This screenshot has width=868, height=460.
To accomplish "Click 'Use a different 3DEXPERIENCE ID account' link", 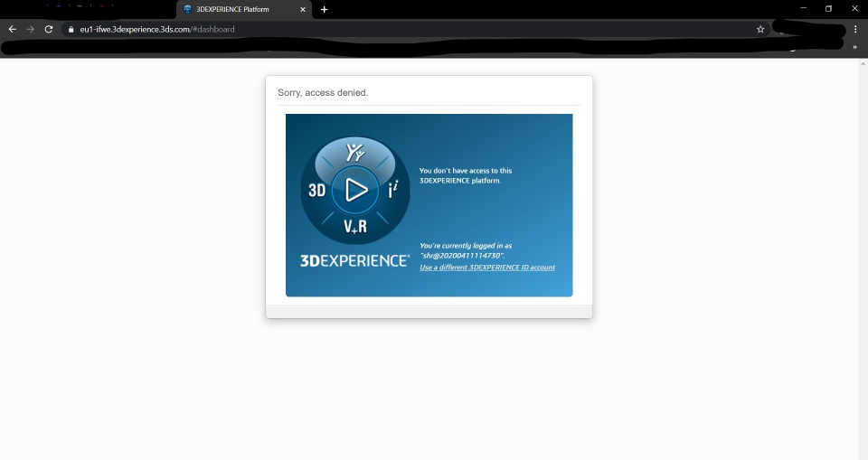I will coord(487,268).
